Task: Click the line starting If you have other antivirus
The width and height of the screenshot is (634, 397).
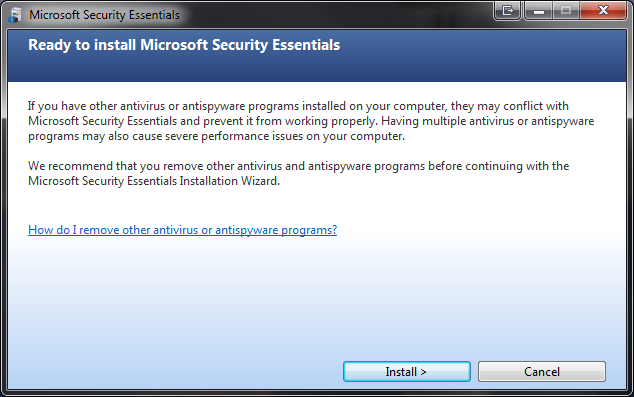Action: 298,106
